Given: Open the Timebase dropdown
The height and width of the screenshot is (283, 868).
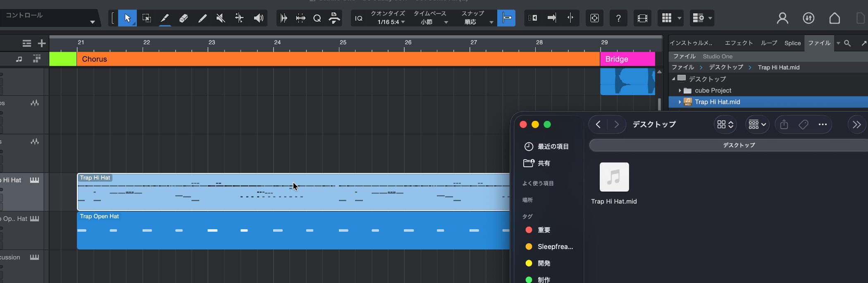Looking at the screenshot, I should tap(432, 22).
